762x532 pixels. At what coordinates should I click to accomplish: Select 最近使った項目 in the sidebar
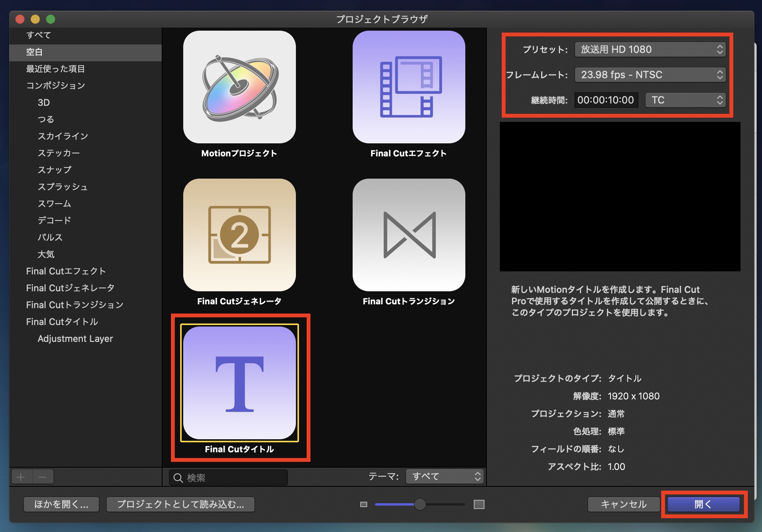pos(56,69)
